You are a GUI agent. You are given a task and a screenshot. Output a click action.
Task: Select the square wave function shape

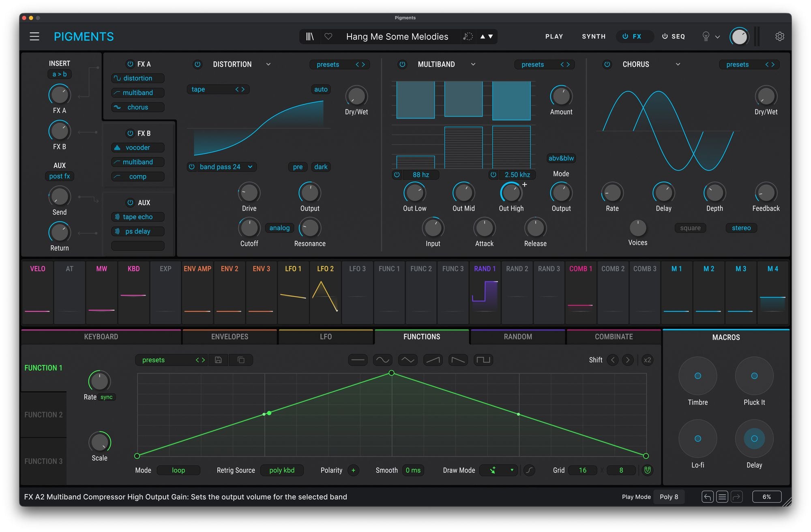click(483, 360)
